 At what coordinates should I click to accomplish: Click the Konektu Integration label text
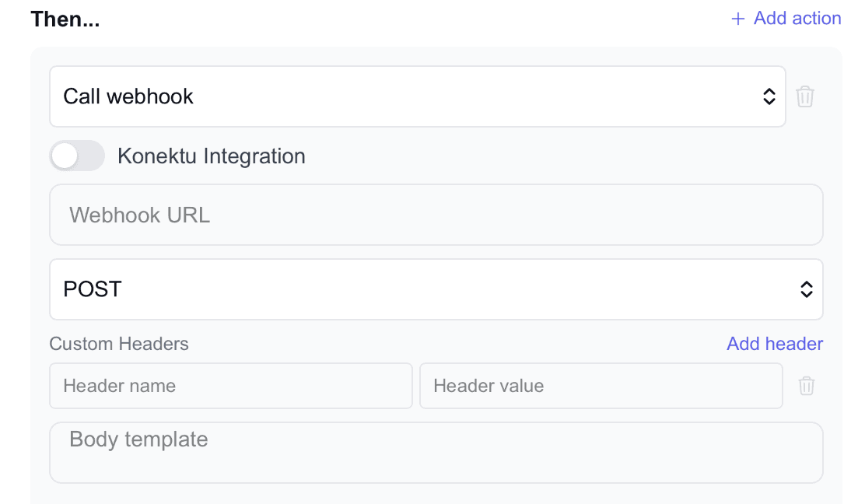[211, 156]
